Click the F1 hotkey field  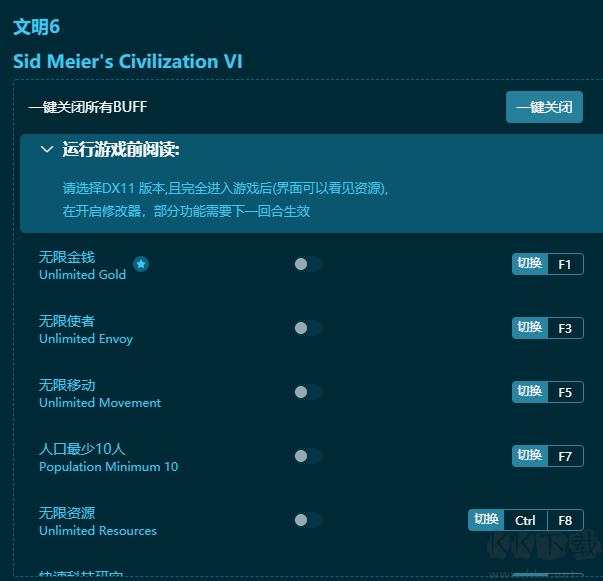(x=565, y=264)
